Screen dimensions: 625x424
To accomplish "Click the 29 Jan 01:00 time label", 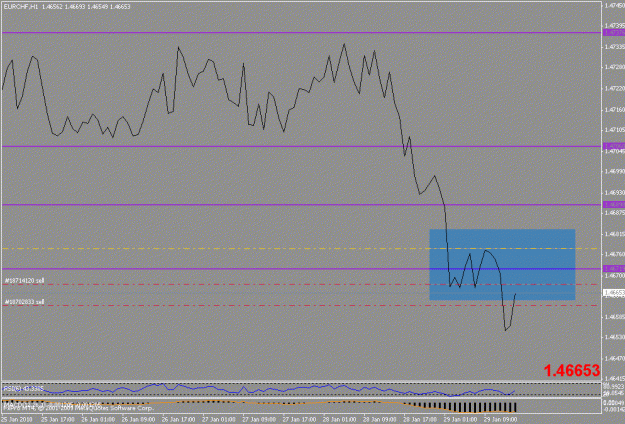I will [x=461, y=420].
